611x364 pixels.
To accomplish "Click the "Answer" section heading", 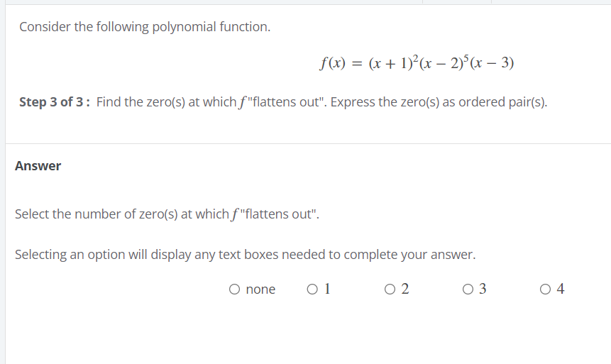I will (38, 166).
